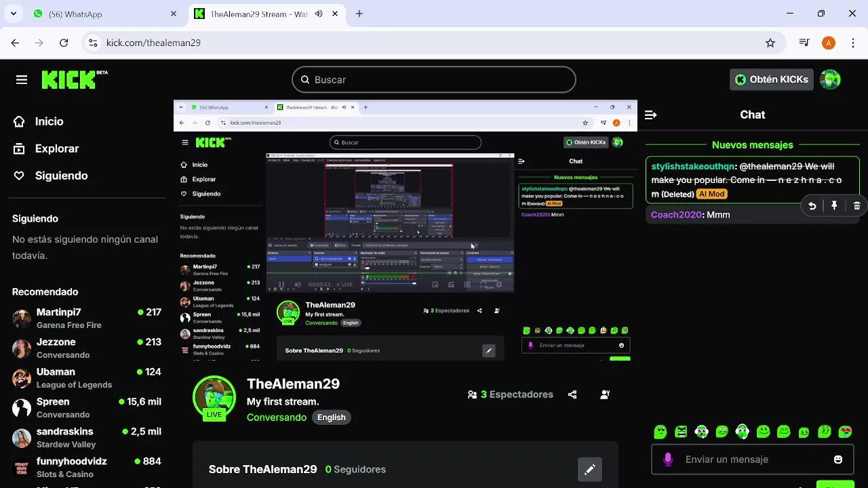Click the Garena Free Fire category text
This screenshot has height=488, width=868.
69,325
